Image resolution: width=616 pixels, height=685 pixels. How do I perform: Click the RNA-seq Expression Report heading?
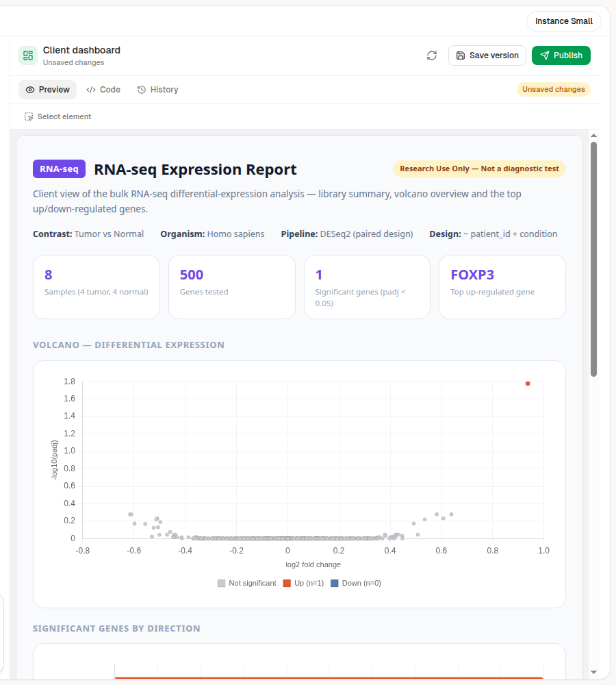[195, 169]
